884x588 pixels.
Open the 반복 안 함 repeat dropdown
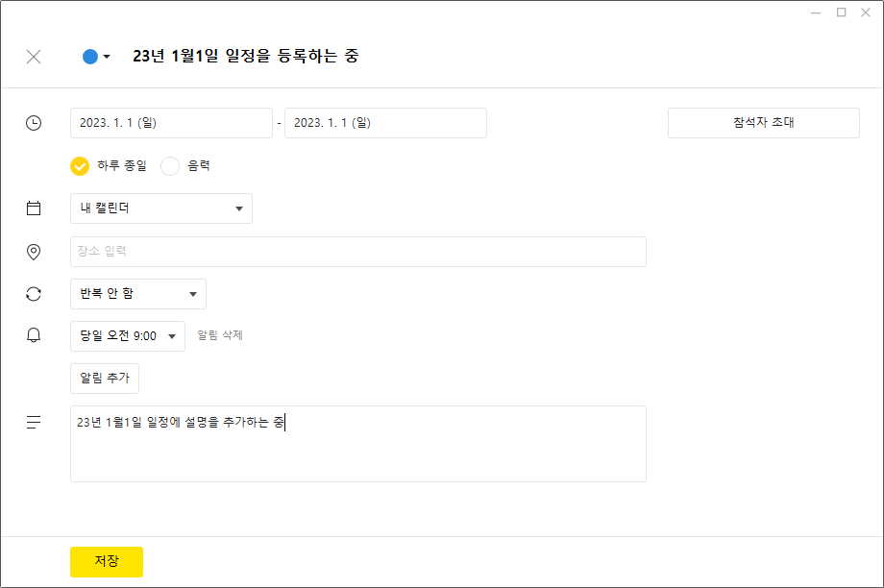[138, 294]
